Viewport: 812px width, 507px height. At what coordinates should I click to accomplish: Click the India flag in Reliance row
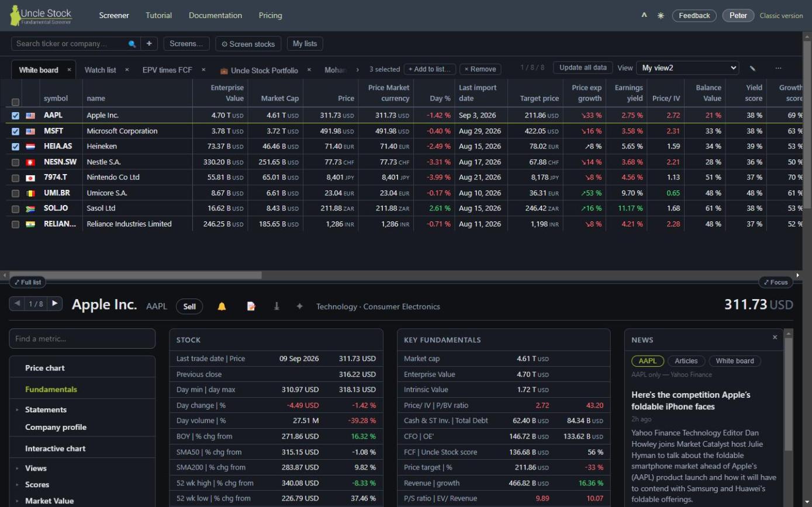(x=30, y=224)
